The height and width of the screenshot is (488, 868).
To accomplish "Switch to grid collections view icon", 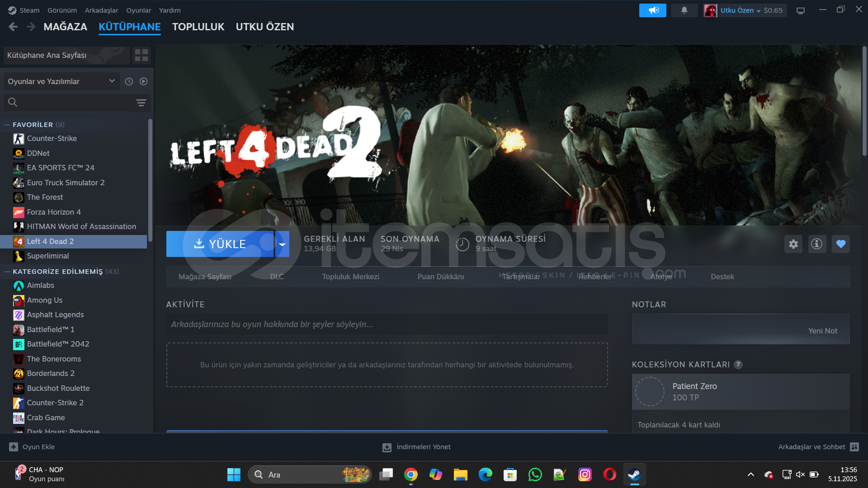I will (142, 55).
